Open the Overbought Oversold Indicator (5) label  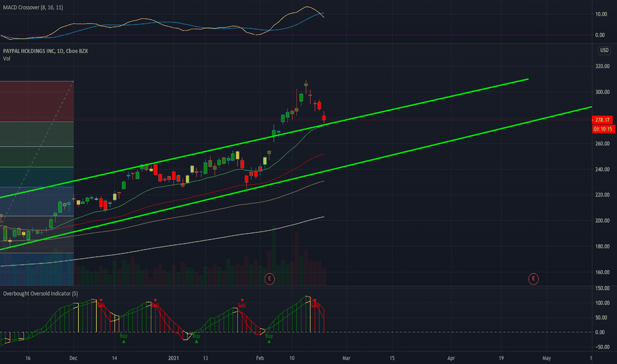(40, 294)
